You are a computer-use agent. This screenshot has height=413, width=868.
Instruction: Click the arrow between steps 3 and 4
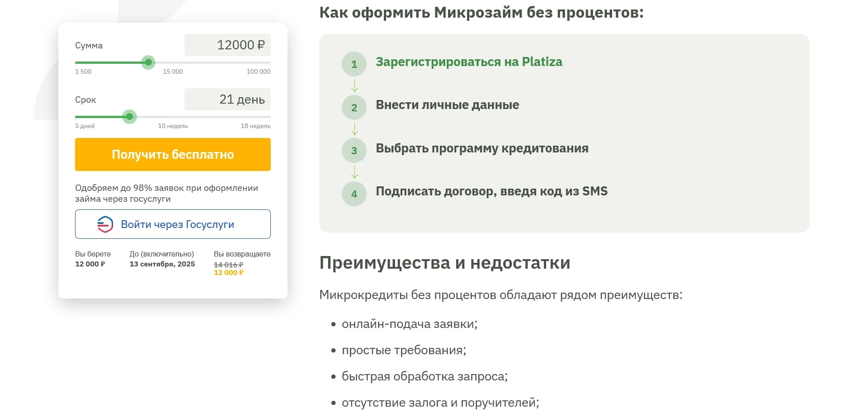point(356,171)
